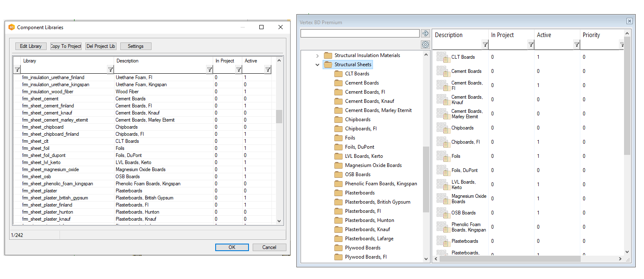Select the Magnesium Oxide Boards tree folder

point(373,165)
